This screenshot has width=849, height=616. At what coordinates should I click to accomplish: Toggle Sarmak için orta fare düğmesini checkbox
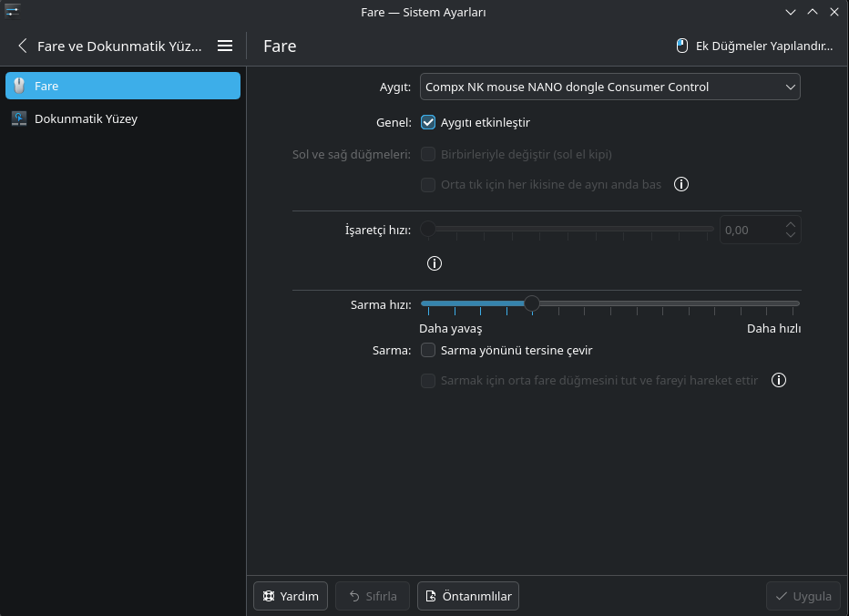[428, 381]
